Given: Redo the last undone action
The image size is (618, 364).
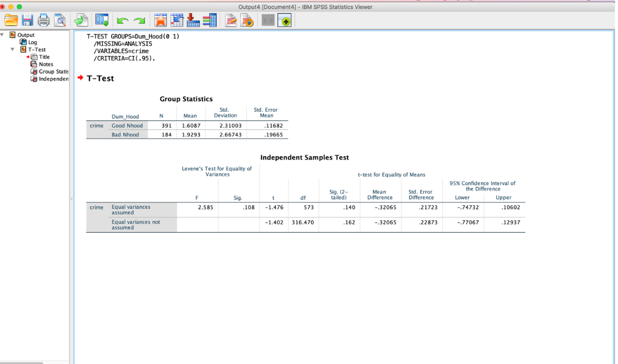Looking at the screenshot, I should [139, 21].
